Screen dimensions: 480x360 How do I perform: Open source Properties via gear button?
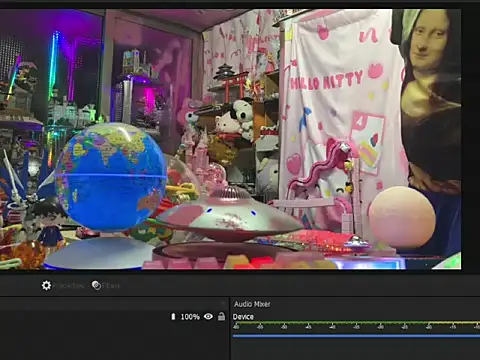coord(62,286)
